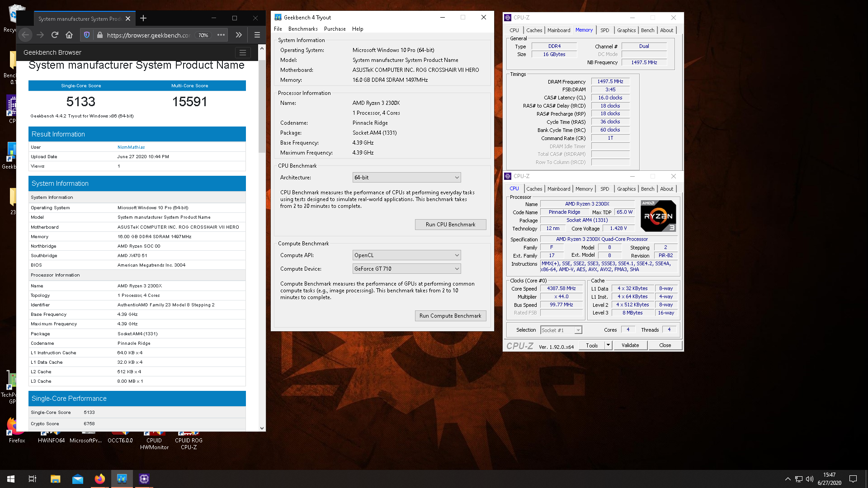Open Task View on taskbar
Image resolution: width=868 pixels, height=488 pixels.
33,479
